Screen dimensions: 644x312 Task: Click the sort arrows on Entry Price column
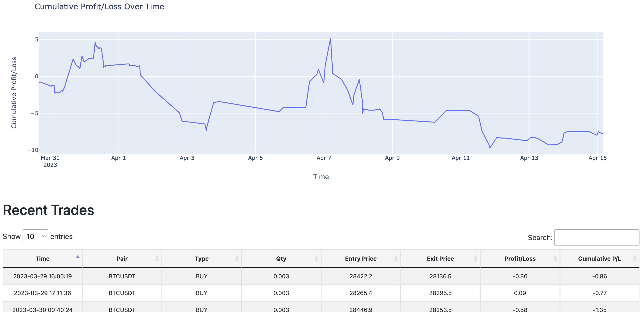click(396, 258)
